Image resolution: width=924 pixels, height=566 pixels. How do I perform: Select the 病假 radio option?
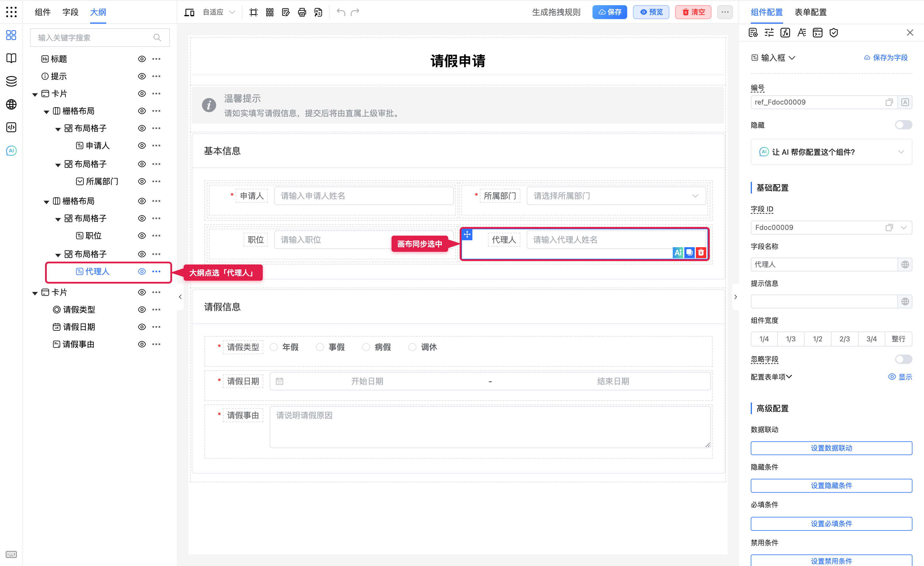[366, 347]
